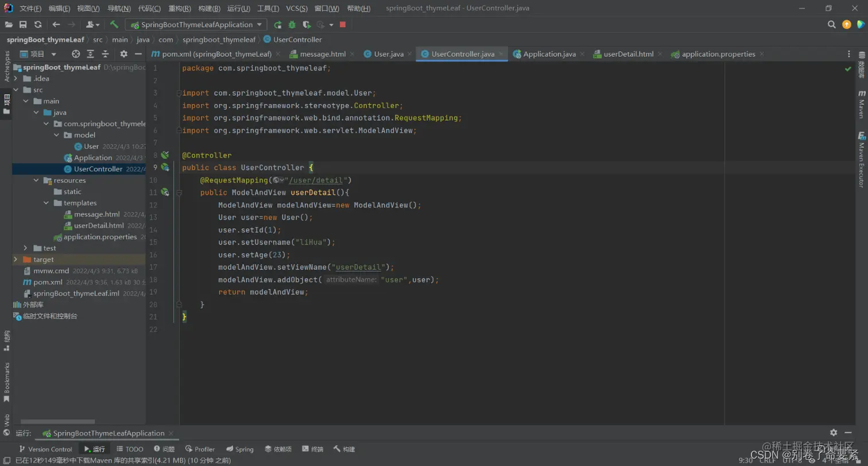The image size is (868, 466).
Task: Collapse the src folder in tree
Action: point(16,90)
